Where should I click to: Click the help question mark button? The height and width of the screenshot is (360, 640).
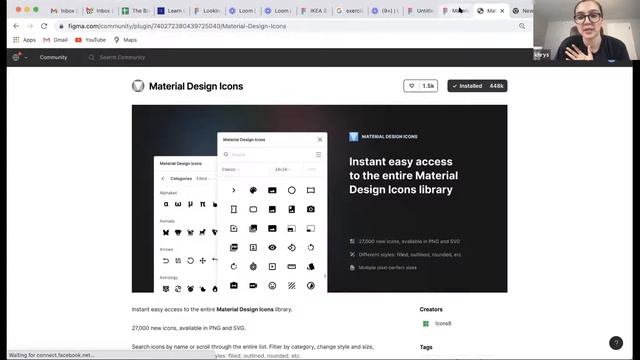pos(616,343)
